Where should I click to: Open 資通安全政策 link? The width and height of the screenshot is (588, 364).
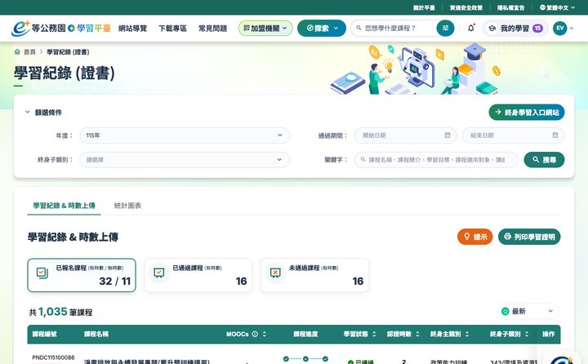(466, 7)
